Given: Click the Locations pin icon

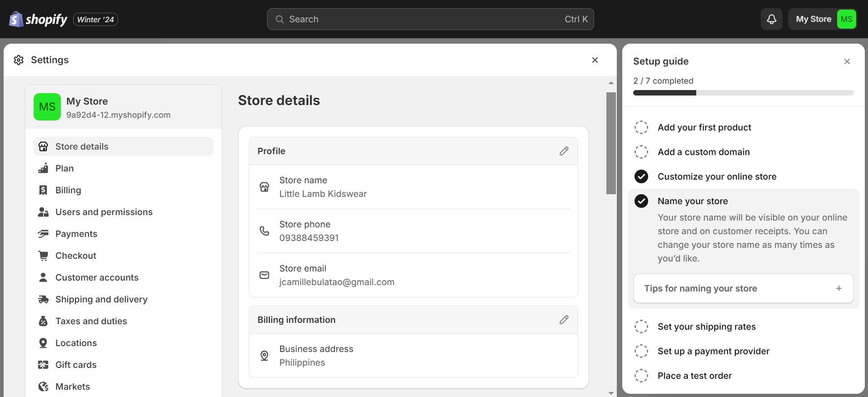Looking at the screenshot, I should (43, 343).
